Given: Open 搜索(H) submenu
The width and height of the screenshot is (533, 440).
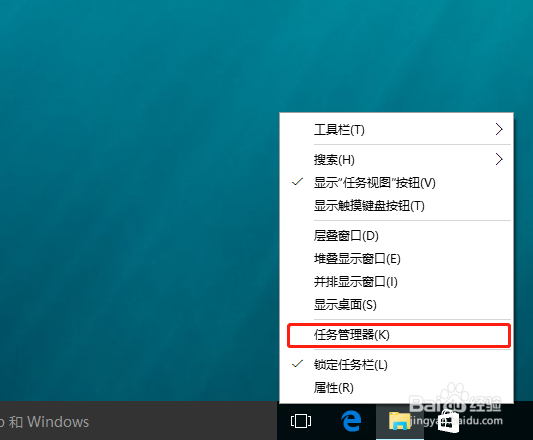Looking at the screenshot, I should click(x=396, y=159).
